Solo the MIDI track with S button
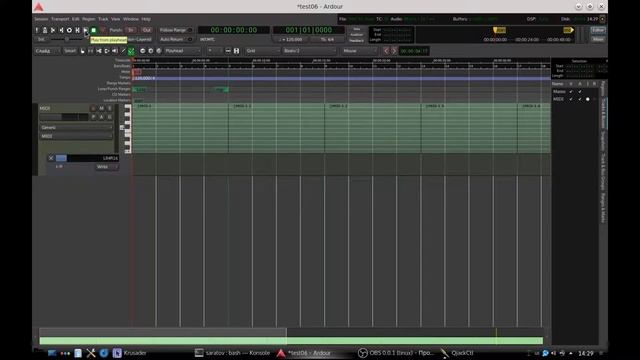This screenshot has height=360, width=640. [110, 108]
